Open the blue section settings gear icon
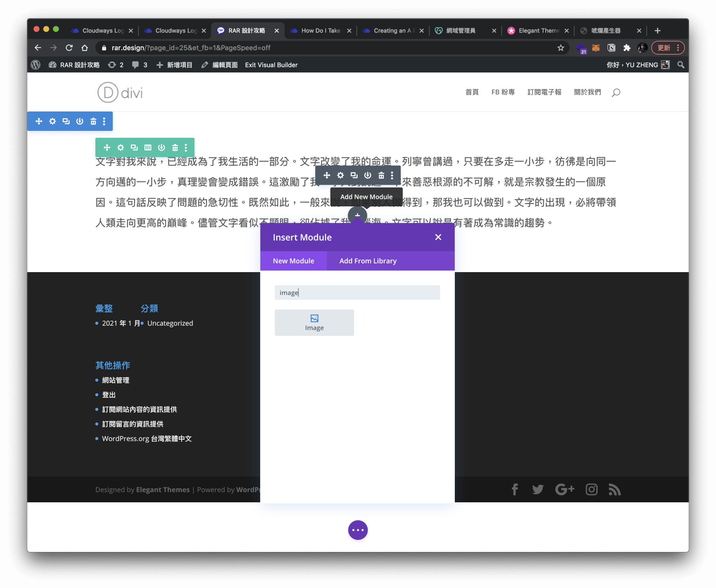716x588 pixels. point(52,121)
